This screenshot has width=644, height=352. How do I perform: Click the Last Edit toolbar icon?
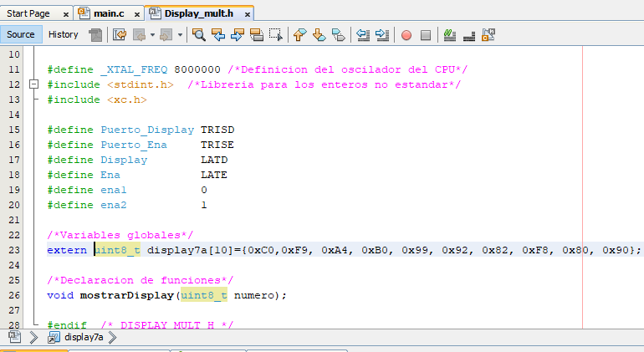pos(120,35)
